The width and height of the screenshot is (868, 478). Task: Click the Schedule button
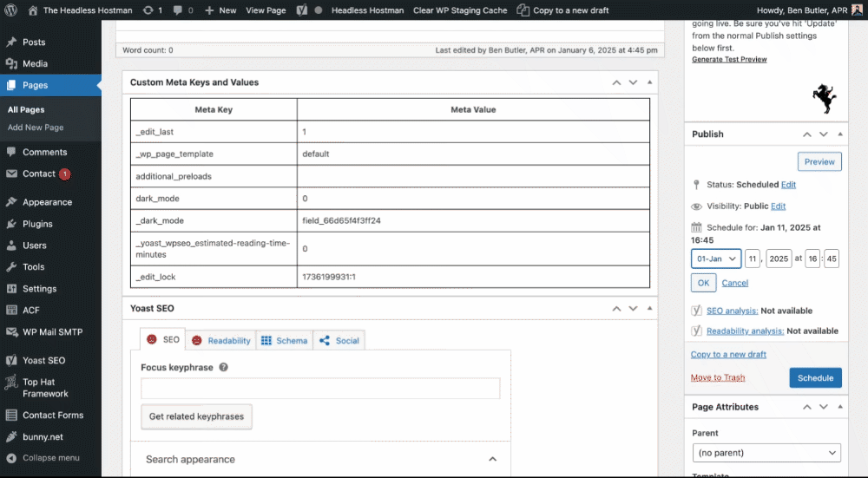point(815,377)
